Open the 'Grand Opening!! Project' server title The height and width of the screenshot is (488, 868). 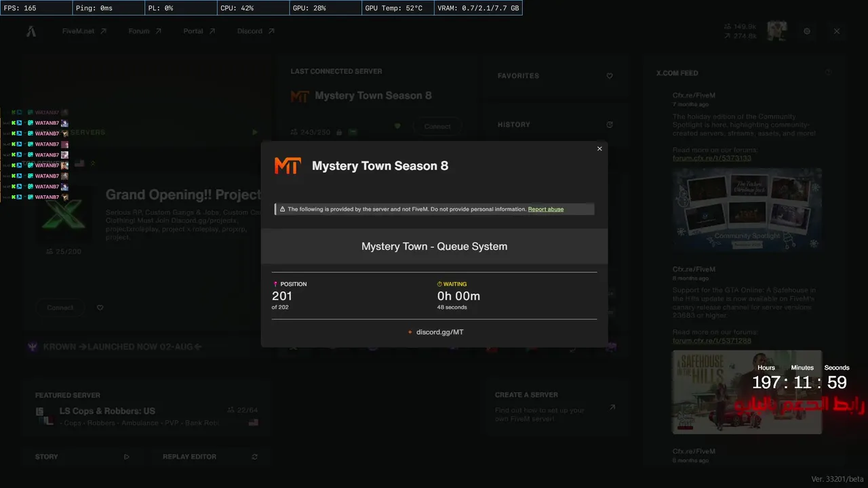[x=184, y=195]
